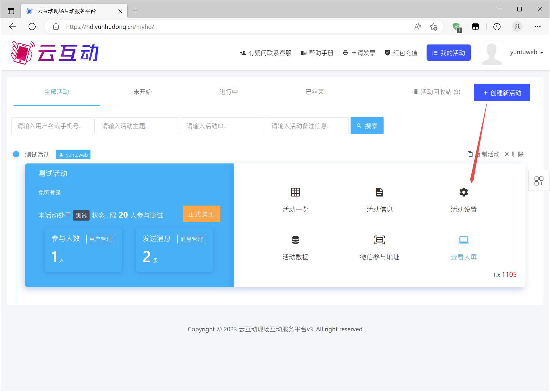This screenshot has height=392, width=550.
Task: Click the 请输入活动主题 input field
Action: [137, 126]
